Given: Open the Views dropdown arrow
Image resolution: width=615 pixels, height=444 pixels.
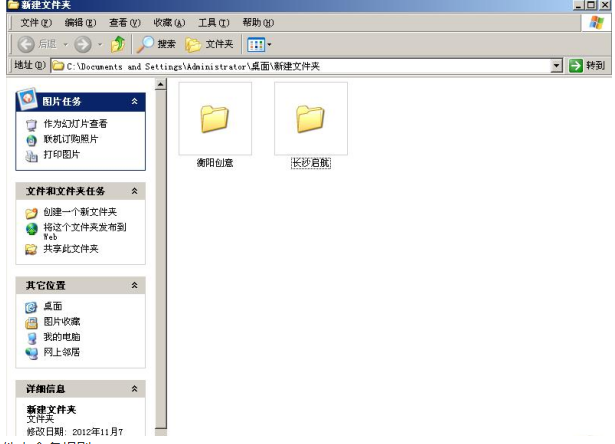Looking at the screenshot, I should 269,45.
